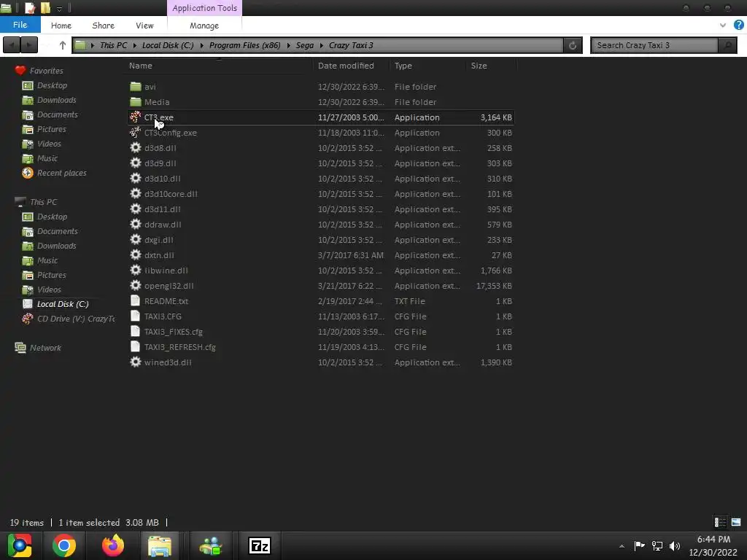Sort by the Size column header

point(479,66)
